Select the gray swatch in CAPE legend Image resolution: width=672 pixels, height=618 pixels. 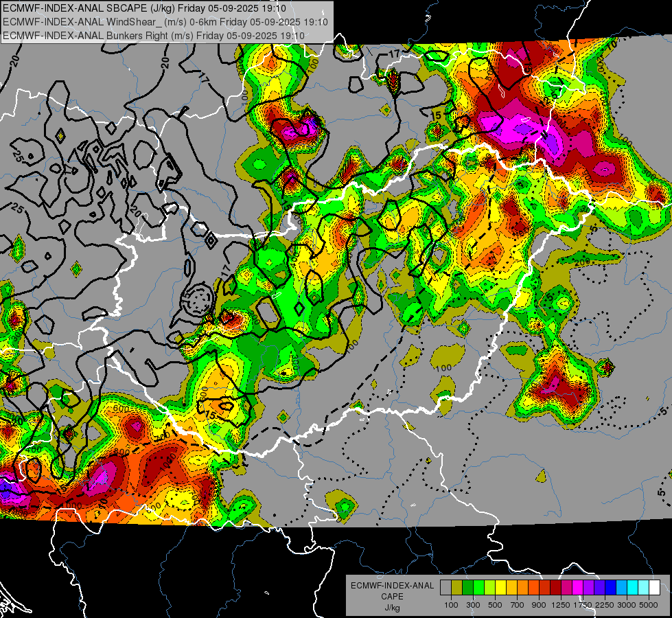pos(445,588)
